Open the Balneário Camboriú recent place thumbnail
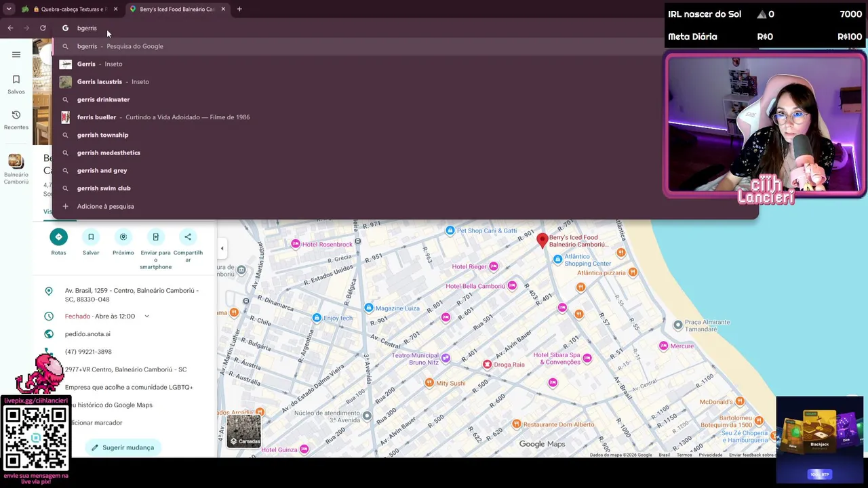This screenshot has height=488, width=868. (x=16, y=162)
